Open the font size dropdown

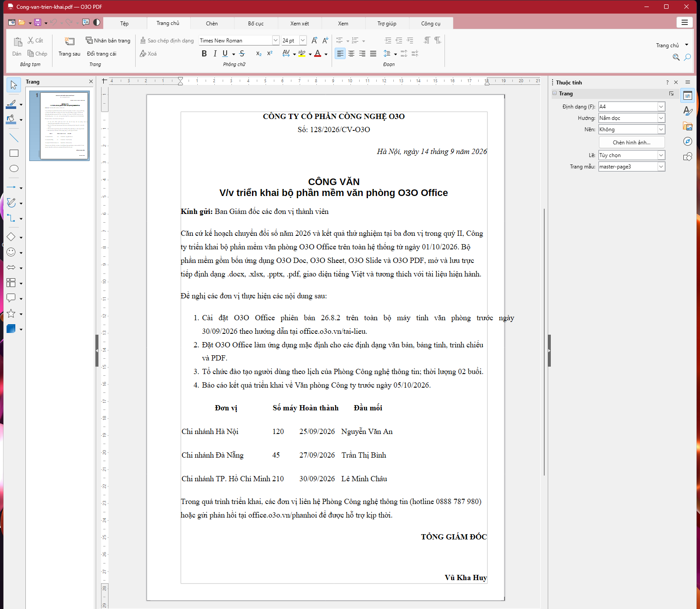coord(303,40)
